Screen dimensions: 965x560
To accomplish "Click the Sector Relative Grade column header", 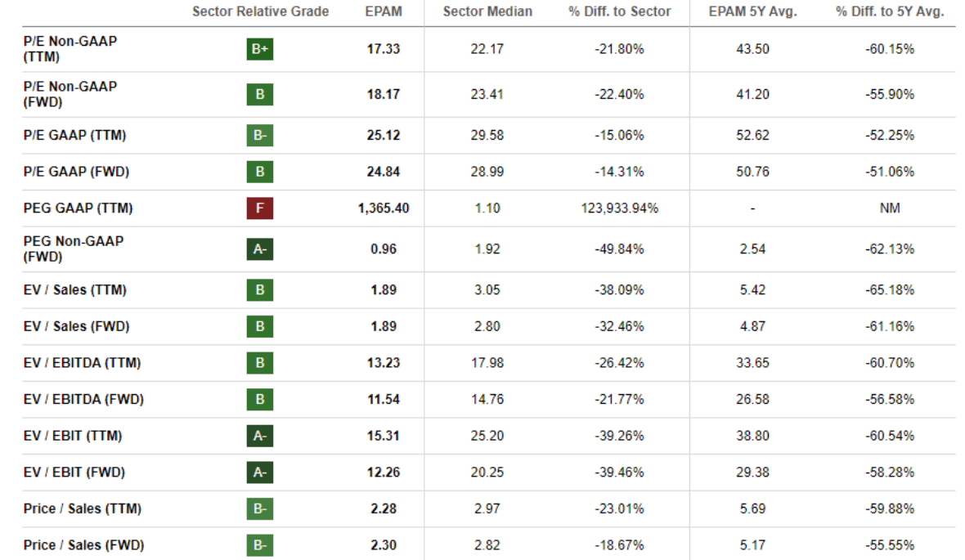I will [x=260, y=11].
